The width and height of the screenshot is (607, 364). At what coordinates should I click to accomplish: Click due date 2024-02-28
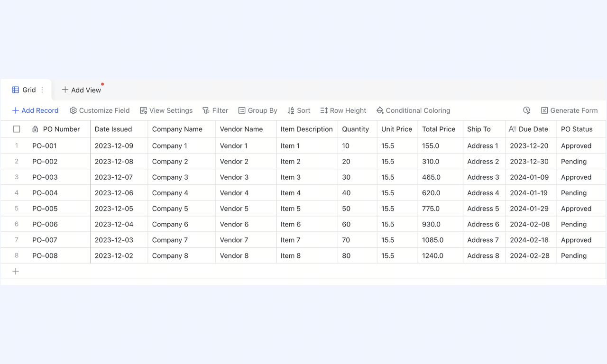531,255
